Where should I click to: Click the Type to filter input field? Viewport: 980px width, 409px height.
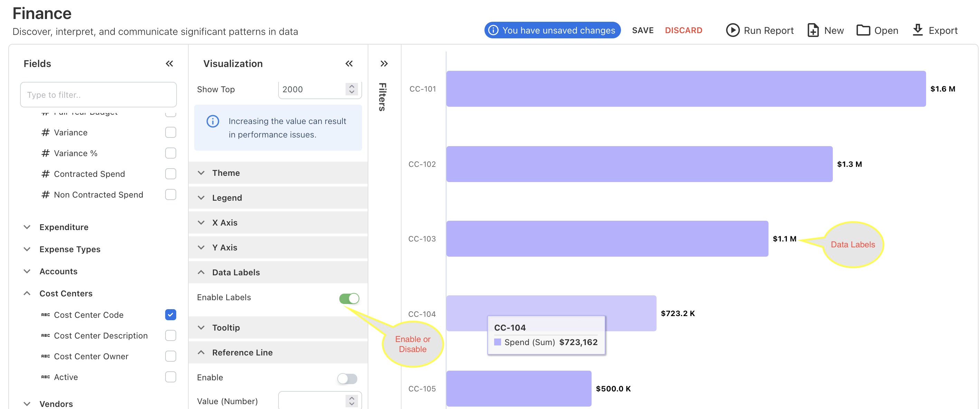(98, 95)
